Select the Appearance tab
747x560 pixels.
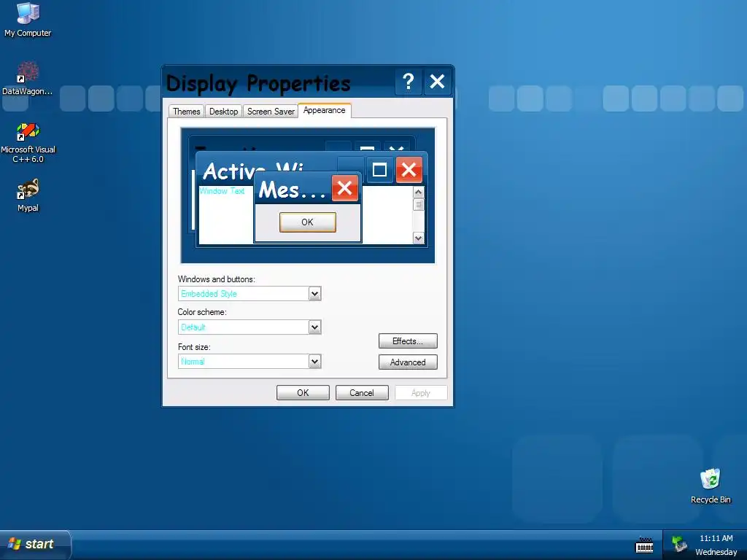[325, 110]
